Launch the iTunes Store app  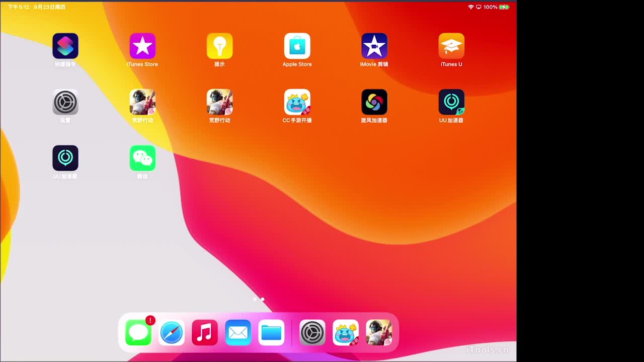pyautogui.click(x=142, y=46)
